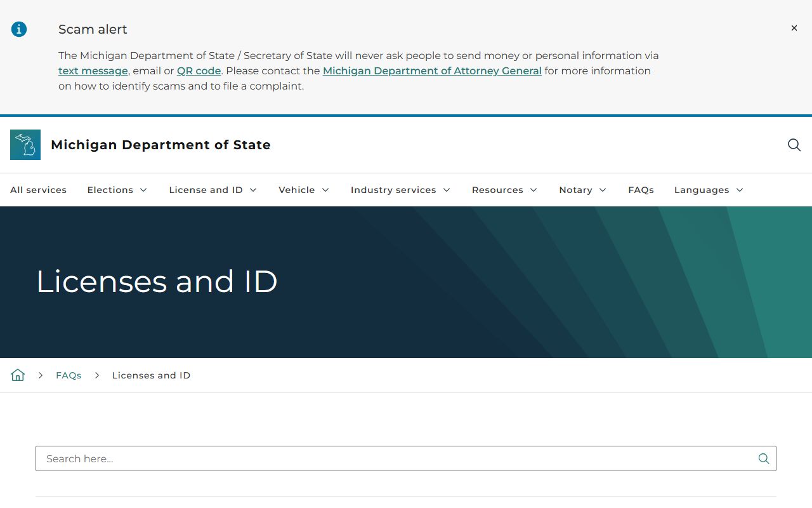This screenshot has width=812, height=508.
Task: Expand the Elections chevron arrow
Action: point(143,190)
